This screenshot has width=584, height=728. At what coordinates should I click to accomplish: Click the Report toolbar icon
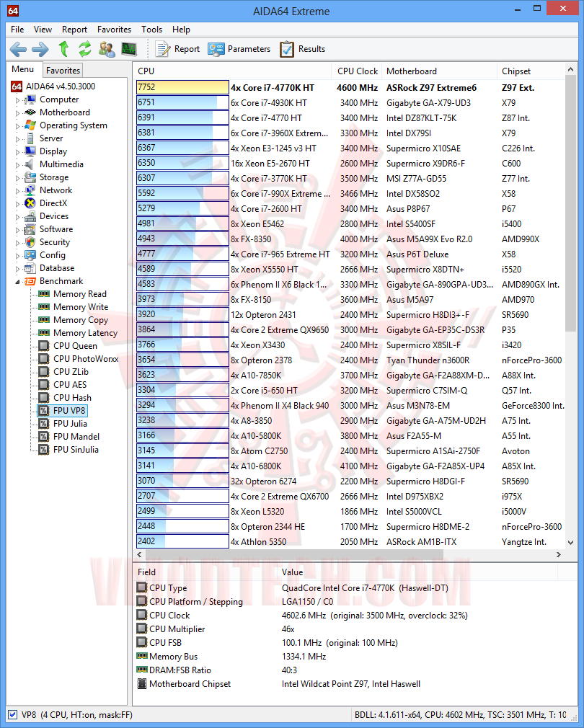177,49
